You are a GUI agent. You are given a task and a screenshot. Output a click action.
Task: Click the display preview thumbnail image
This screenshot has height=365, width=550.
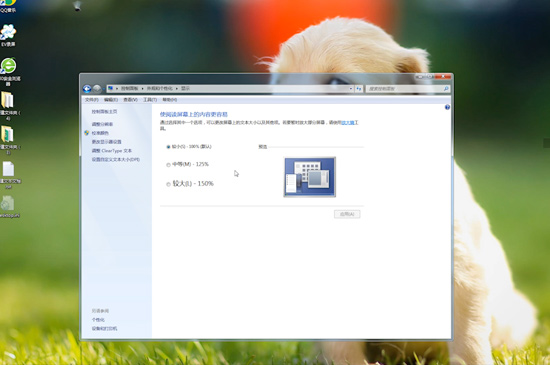(x=310, y=177)
